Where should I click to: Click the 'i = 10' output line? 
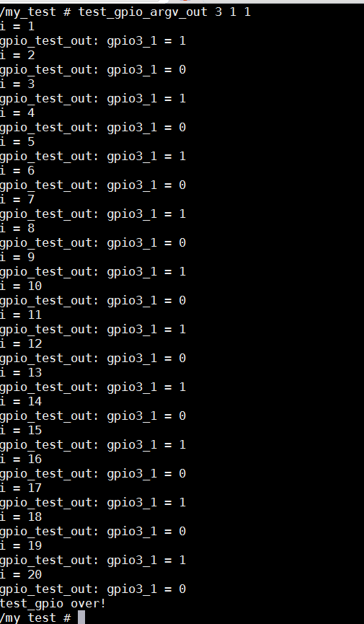point(21,286)
